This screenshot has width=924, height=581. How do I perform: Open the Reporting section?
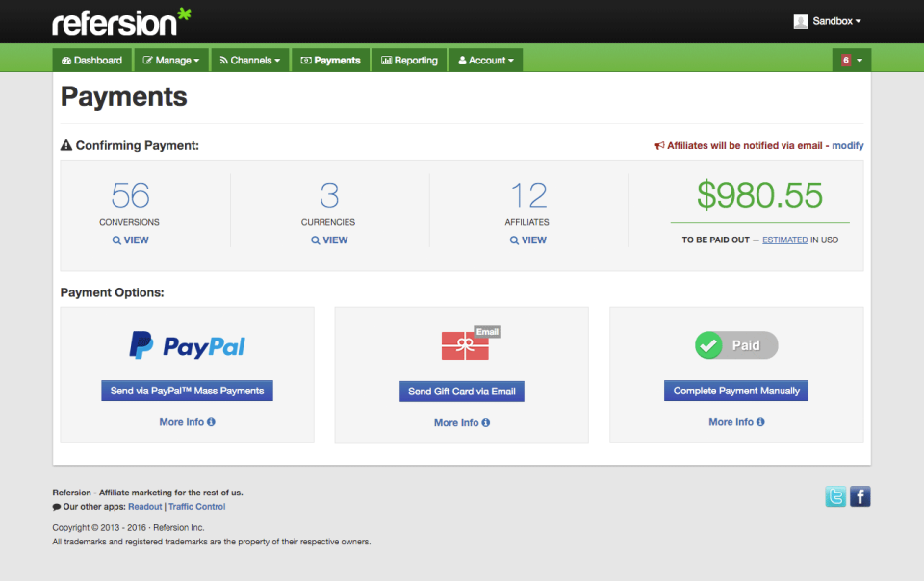(x=409, y=60)
